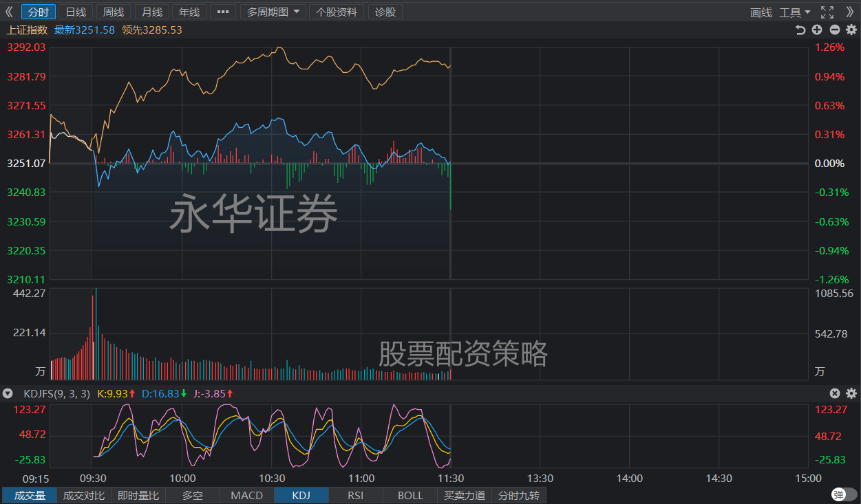Switch to 周线 weekly chart

tap(114, 12)
